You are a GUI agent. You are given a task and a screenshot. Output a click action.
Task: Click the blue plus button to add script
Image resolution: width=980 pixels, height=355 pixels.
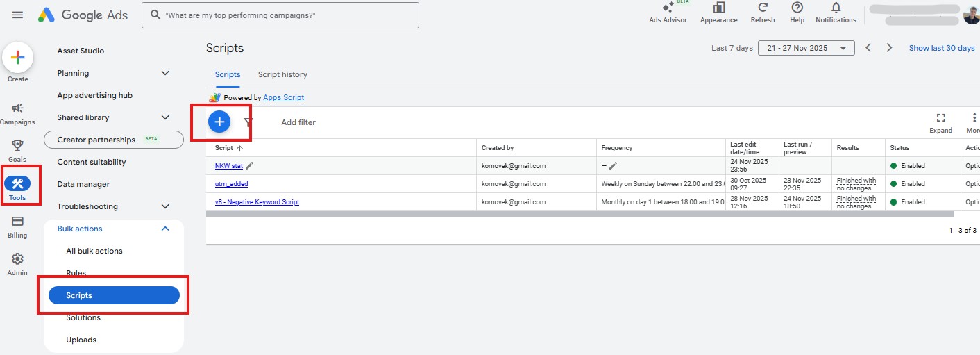(219, 122)
